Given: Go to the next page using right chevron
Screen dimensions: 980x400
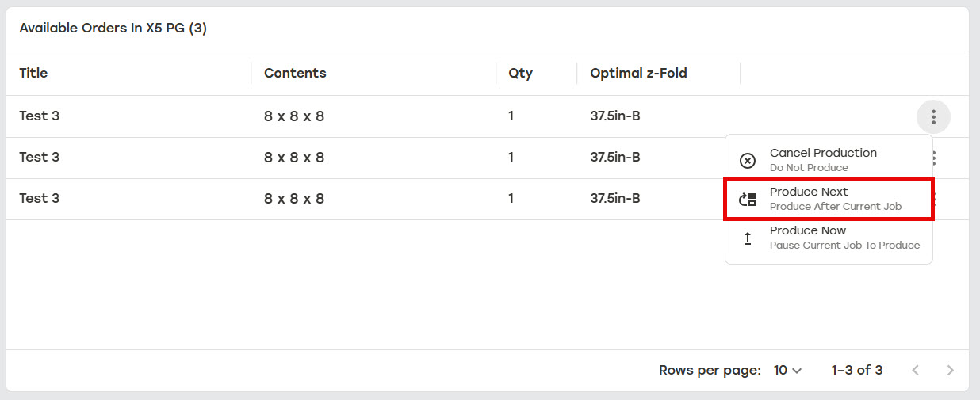Looking at the screenshot, I should pos(951,370).
